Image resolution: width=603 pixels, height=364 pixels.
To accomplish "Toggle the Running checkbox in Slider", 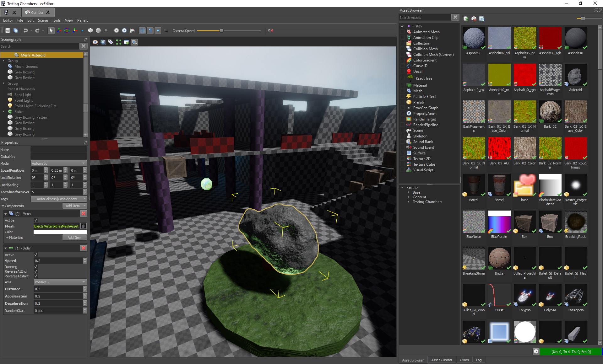I will (36, 267).
